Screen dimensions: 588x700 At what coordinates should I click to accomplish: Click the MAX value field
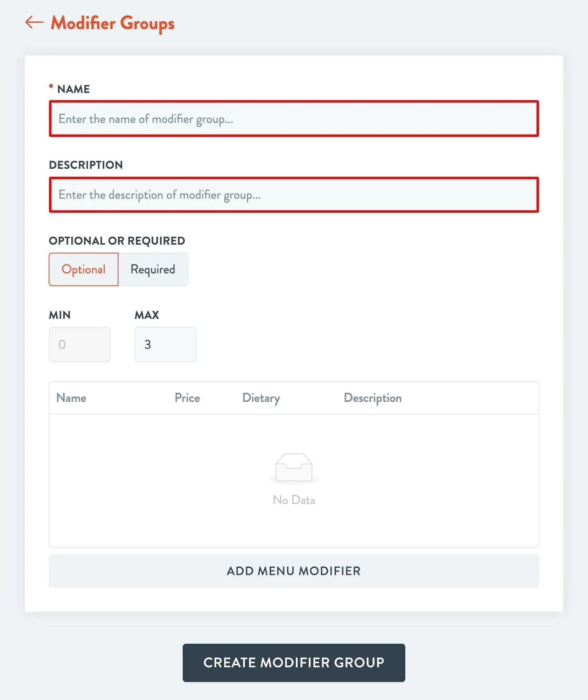click(165, 344)
